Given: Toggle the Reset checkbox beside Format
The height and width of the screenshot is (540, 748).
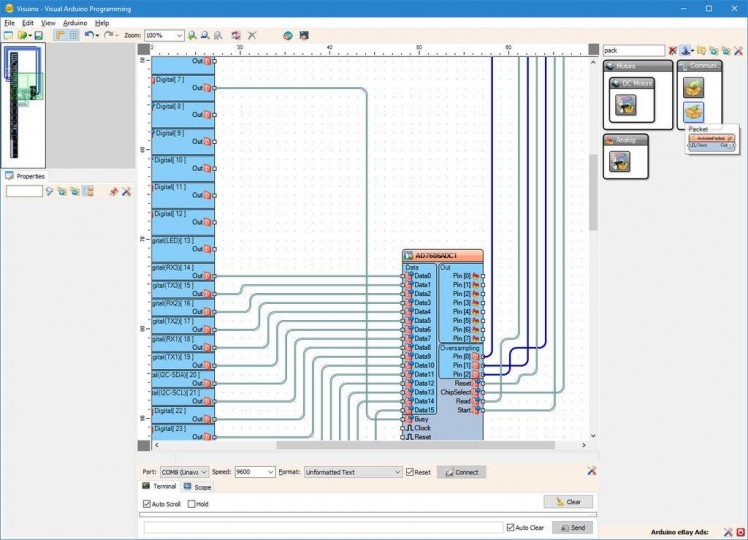Looking at the screenshot, I should [x=410, y=472].
